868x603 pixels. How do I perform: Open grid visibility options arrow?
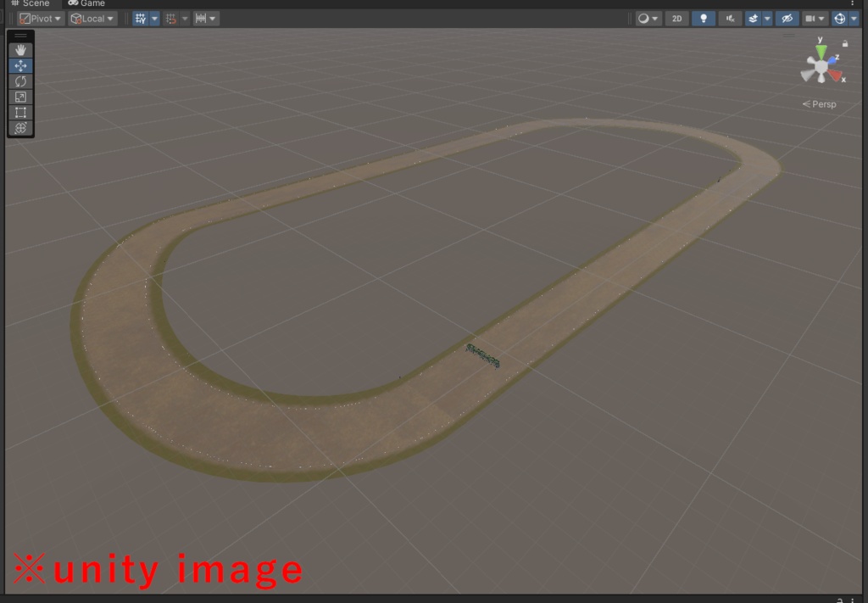tap(154, 19)
